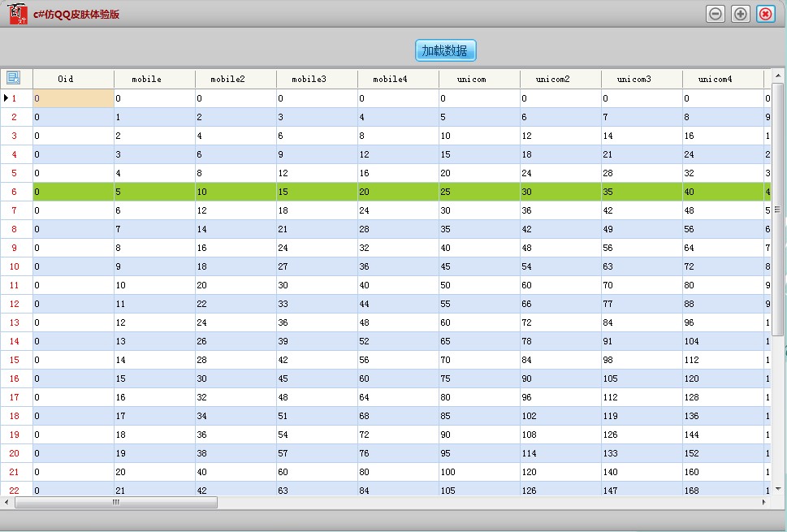The height and width of the screenshot is (532, 787).
Task: Click the horizontal scrollbar left arrow
Action: point(7,503)
